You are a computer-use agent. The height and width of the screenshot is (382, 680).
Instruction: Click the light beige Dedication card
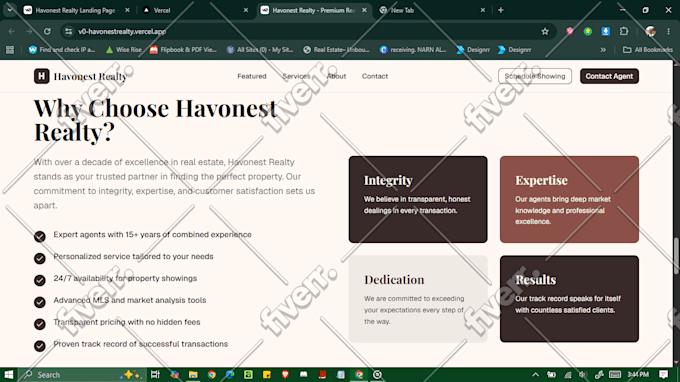(x=418, y=299)
